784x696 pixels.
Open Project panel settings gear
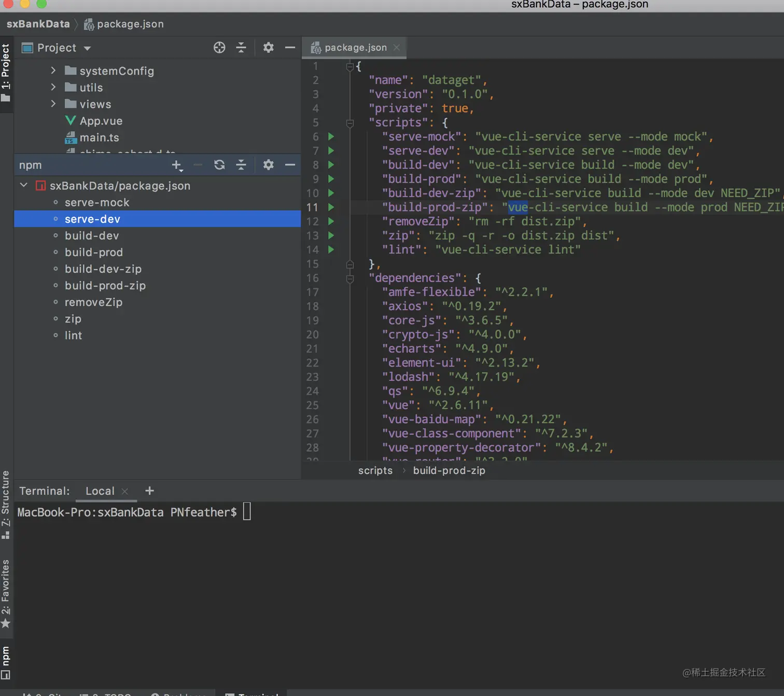[268, 48]
